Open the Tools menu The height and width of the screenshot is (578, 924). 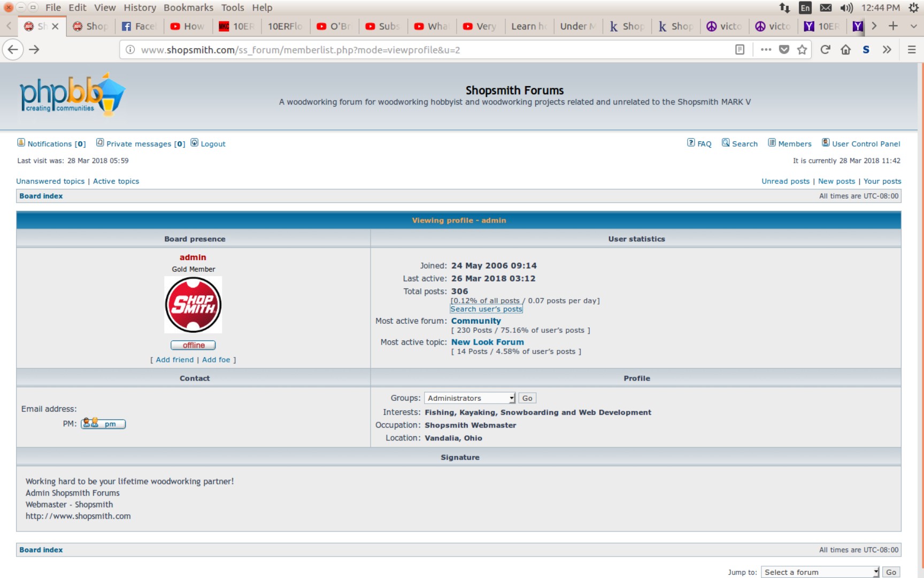(233, 7)
